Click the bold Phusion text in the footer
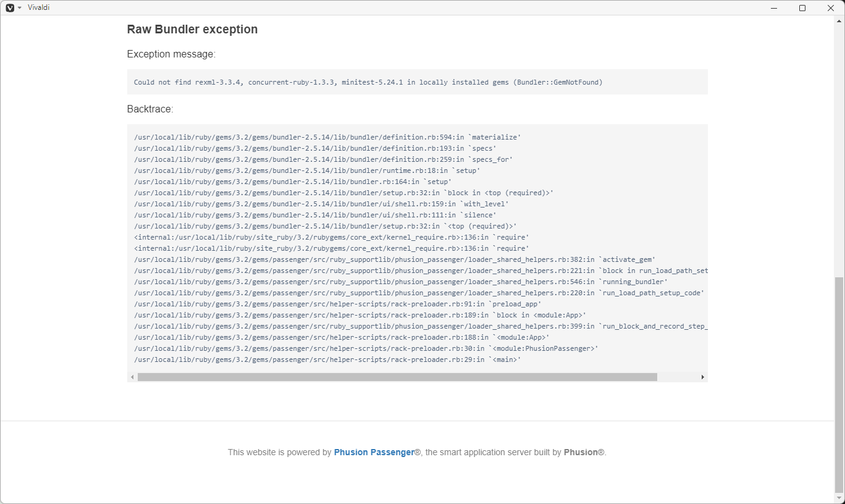 point(582,452)
